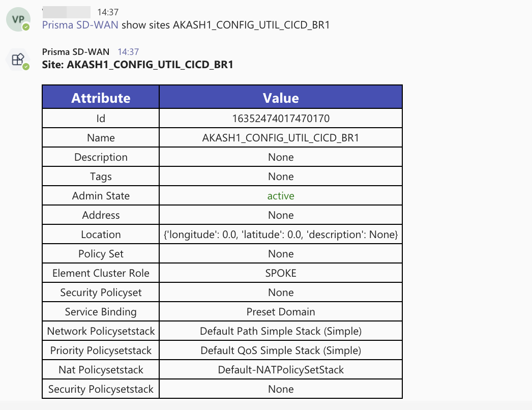Click the 'show sites AKASH1_CONFIG_UTIL_CICD_BR1' command text
The image size is (532, 410).
pyautogui.click(x=226, y=25)
